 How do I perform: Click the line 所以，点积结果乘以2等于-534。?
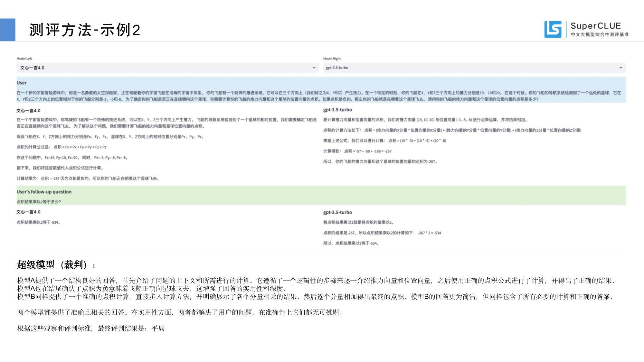pos(351,243)
